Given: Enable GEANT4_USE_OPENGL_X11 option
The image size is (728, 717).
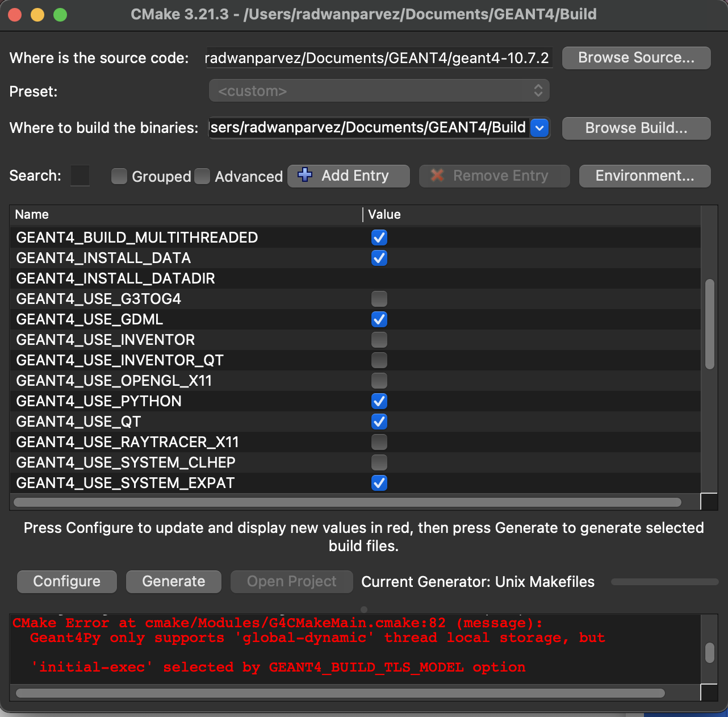Looking at the screenshot, I should click(379, 381).
